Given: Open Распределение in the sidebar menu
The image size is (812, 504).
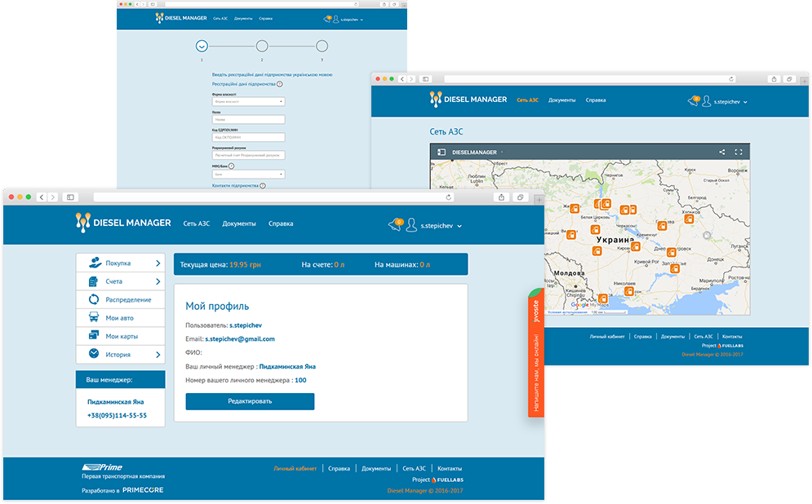Looking at the screenshot, I should point(120,299).
